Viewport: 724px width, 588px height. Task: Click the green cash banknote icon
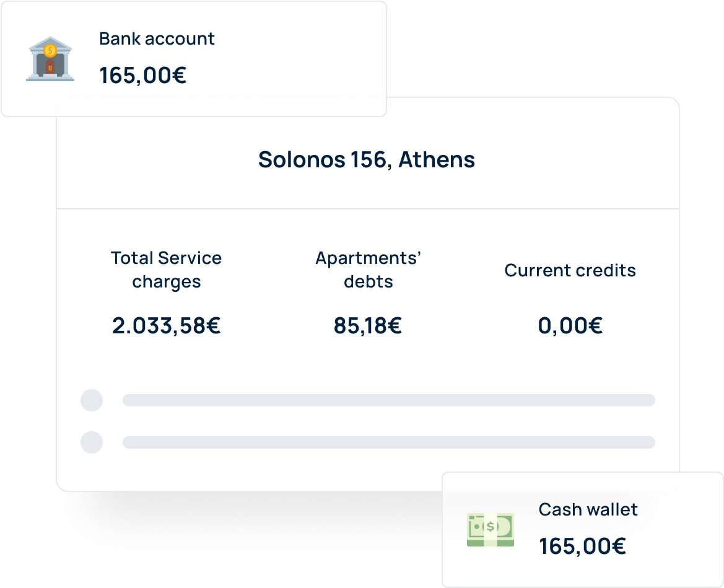[x=491, y=529]
